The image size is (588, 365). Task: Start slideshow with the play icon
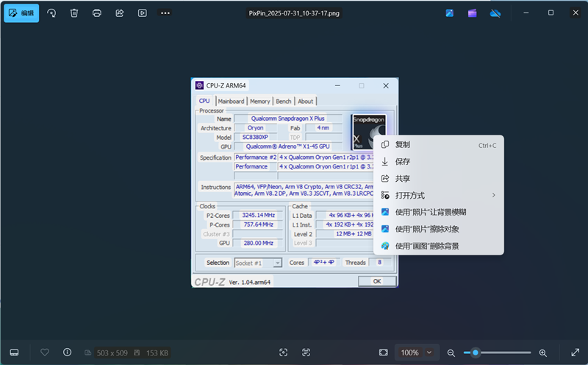tap(143, 13)
